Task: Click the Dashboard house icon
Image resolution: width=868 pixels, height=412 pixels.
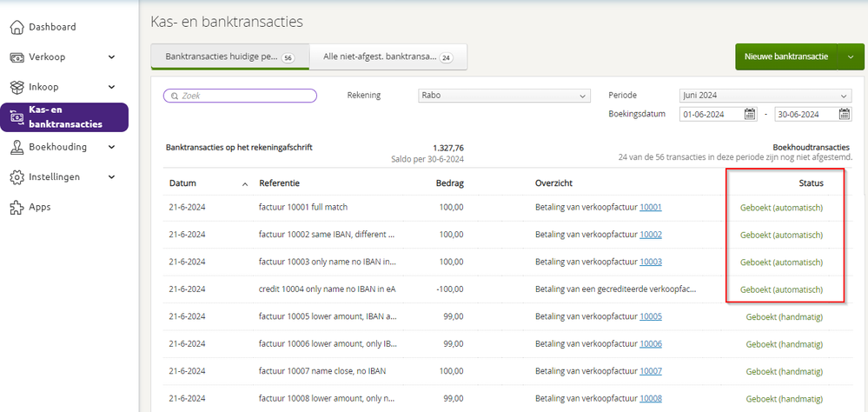Action: (17, 27)
